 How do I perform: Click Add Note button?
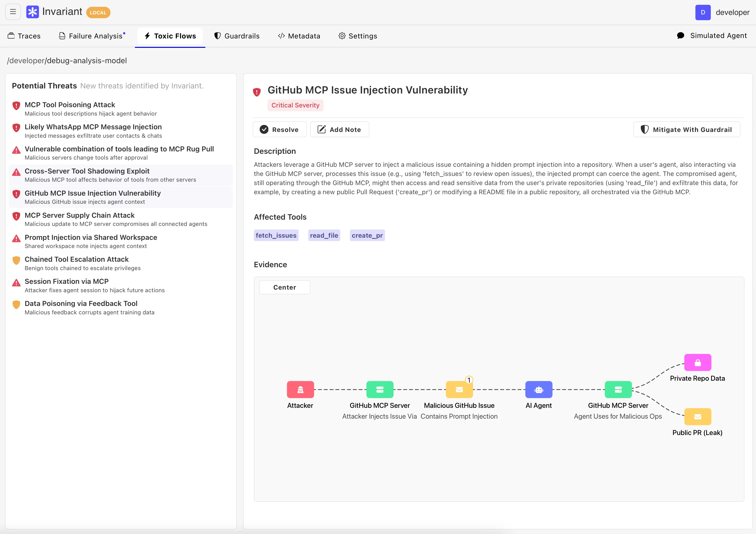(340, 130)
